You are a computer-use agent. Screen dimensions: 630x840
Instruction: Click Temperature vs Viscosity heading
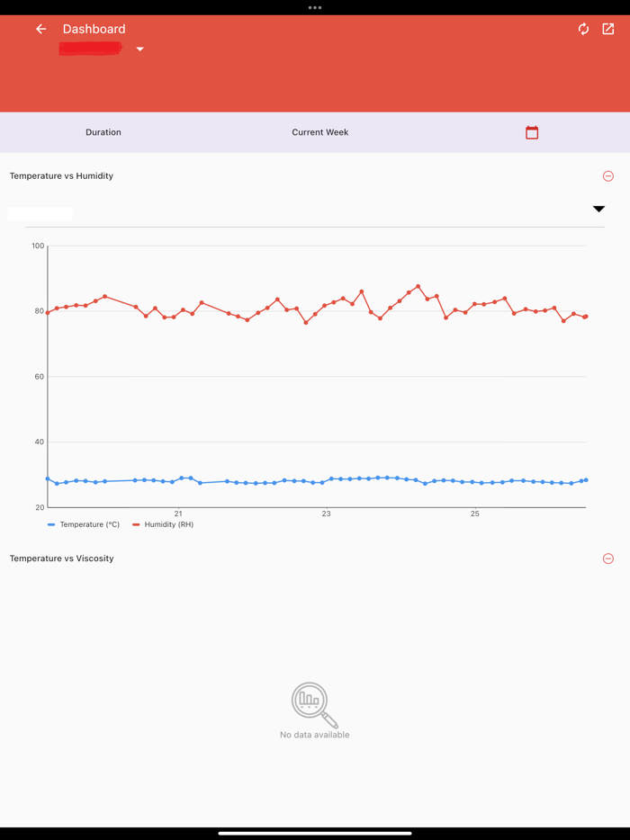[x=62, y=559]
